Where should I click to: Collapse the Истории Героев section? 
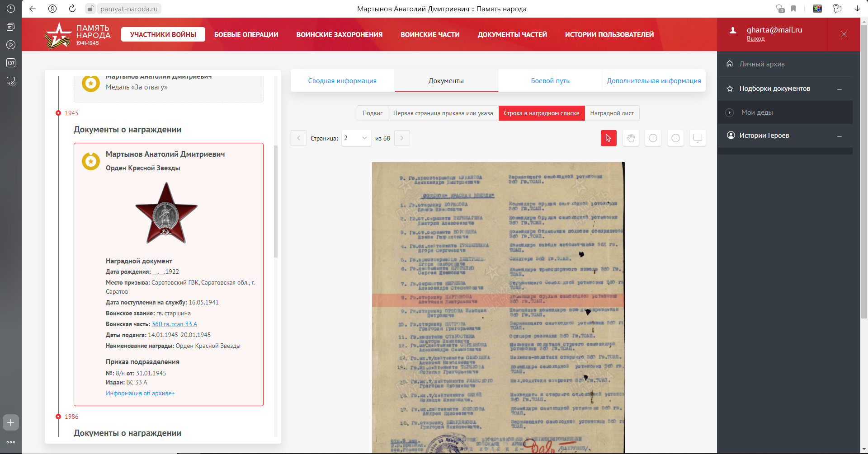coord(839,136)
